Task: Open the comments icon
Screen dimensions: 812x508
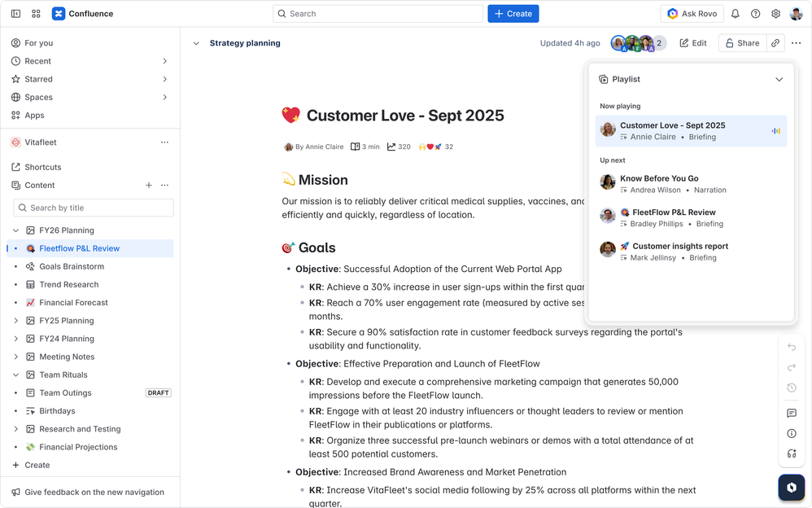Action: 792,413
